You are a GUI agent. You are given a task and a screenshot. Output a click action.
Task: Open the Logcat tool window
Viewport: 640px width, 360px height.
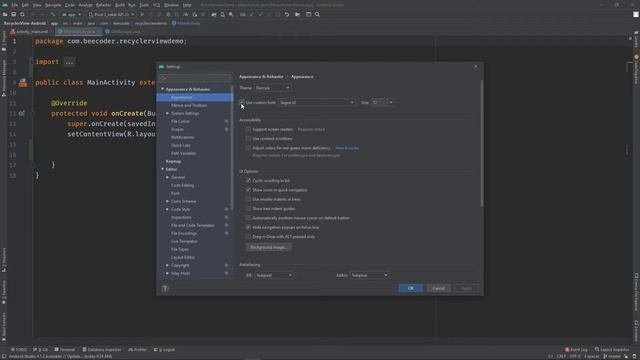coord(164,349)
